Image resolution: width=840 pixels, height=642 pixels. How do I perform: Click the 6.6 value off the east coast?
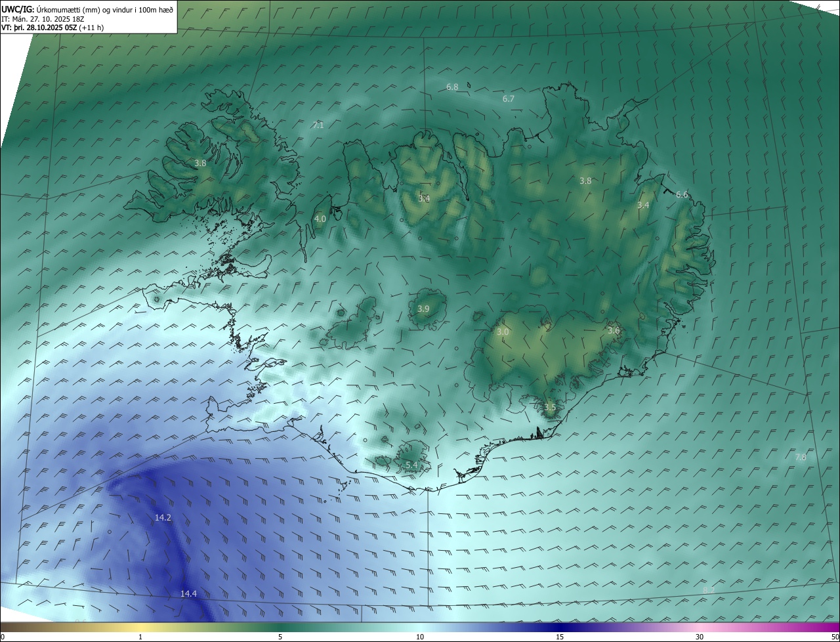tap(682, 195)
